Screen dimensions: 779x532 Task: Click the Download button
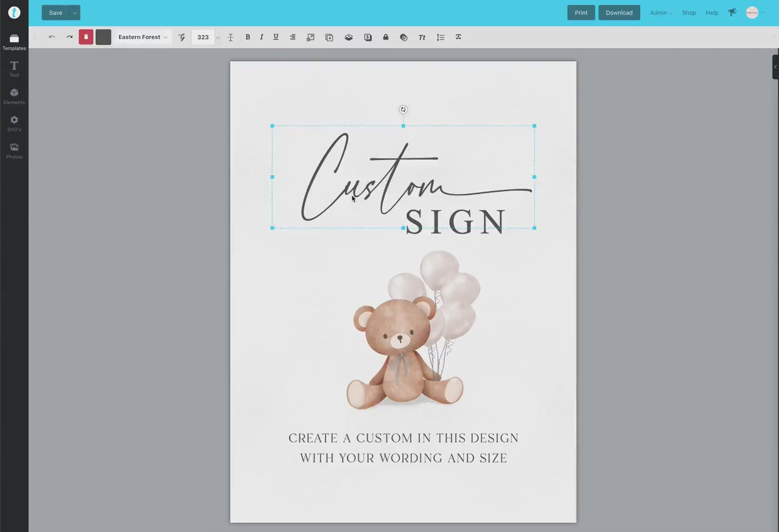point(619,13)
